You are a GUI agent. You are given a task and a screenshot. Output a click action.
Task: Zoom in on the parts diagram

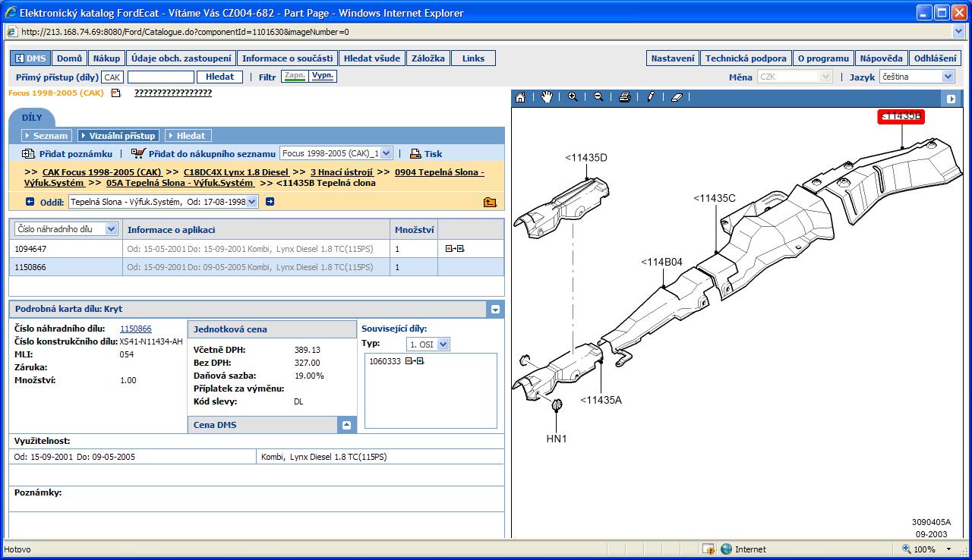point(573,97)
